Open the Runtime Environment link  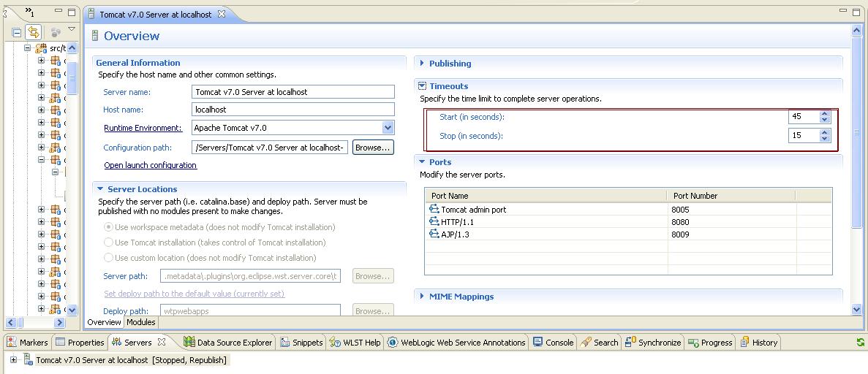click(x=143, y=128)
